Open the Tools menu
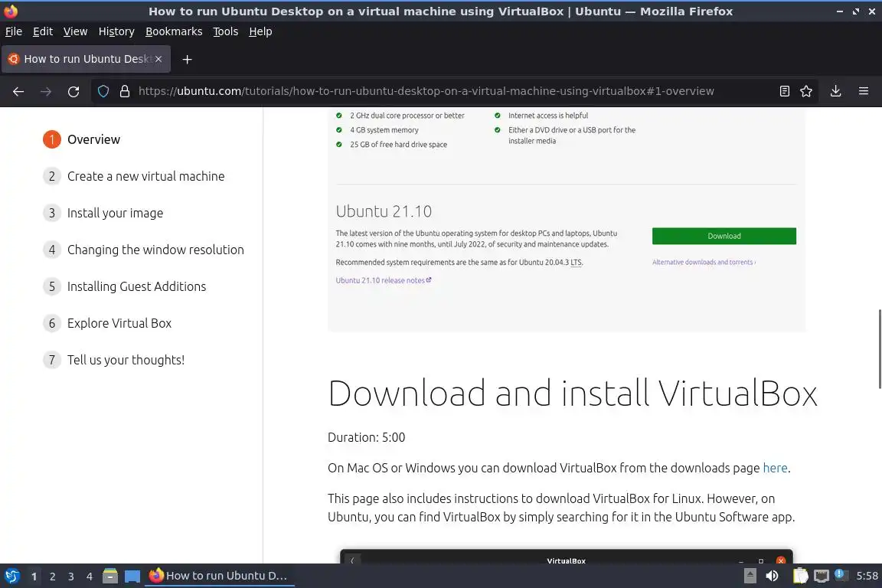 [x=226, y=31]
